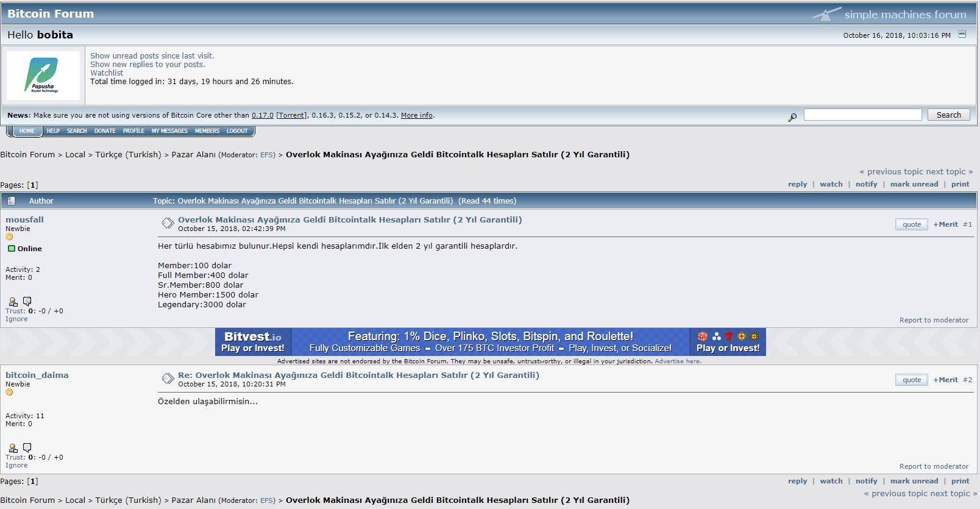Open the Watchlist link

tap(107, 73)
